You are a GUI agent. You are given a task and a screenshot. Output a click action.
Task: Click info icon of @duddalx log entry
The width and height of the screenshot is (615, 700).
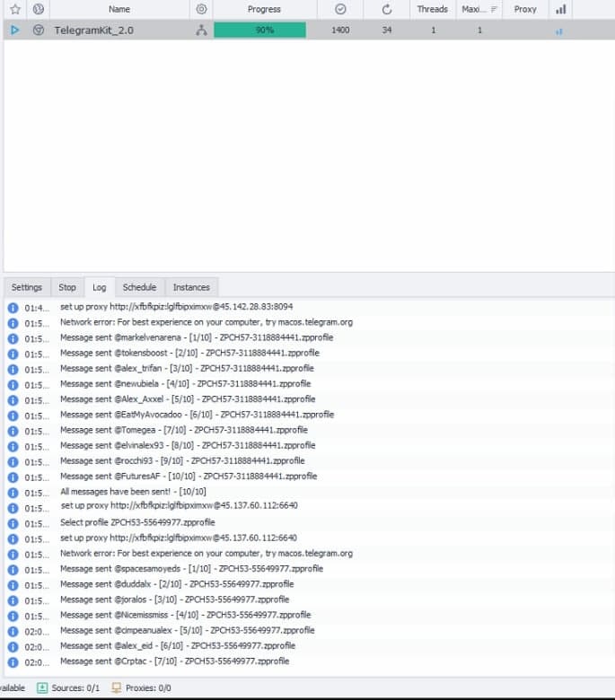[13, 585]
